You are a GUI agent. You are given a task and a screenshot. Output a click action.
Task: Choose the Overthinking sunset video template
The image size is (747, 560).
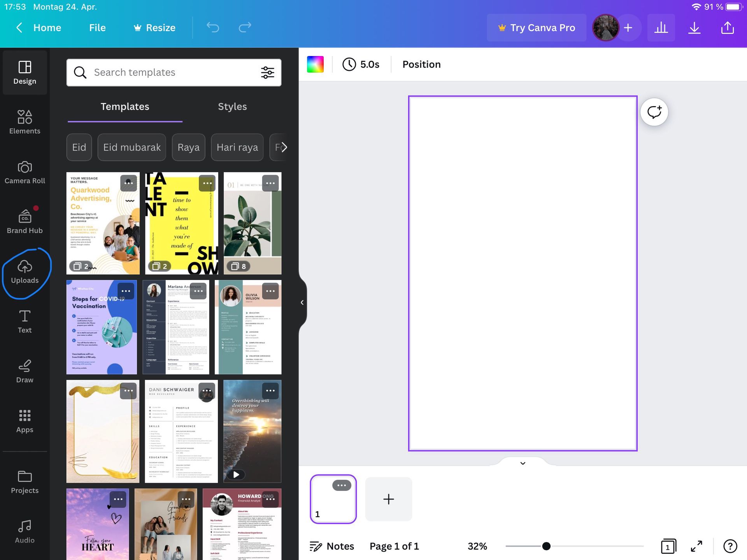(252, 431)
